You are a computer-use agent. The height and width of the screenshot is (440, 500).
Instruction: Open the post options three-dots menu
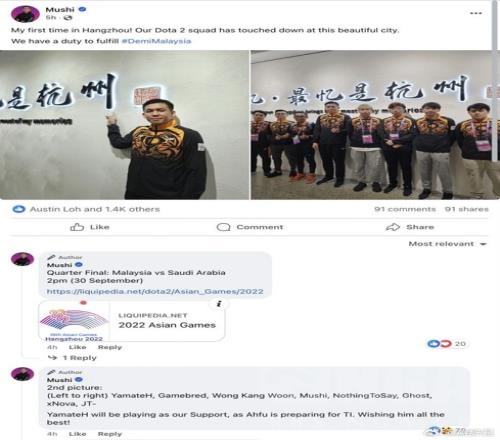click(476, 13)
